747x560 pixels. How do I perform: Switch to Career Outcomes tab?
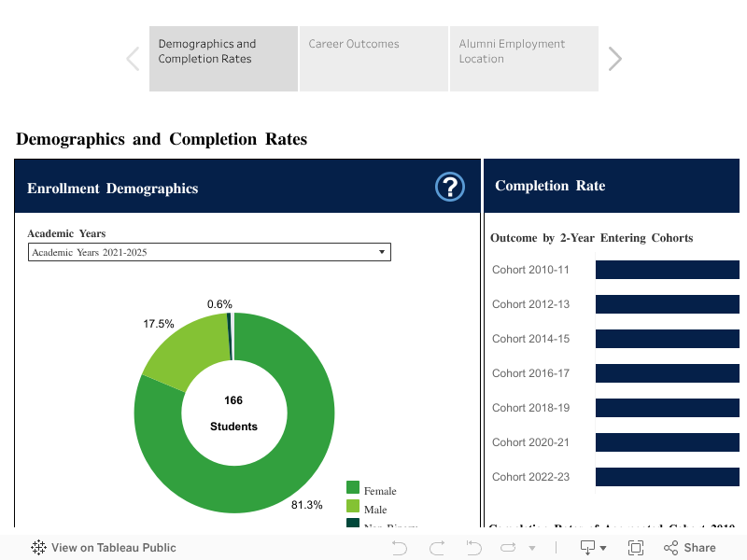click(373, 59)
